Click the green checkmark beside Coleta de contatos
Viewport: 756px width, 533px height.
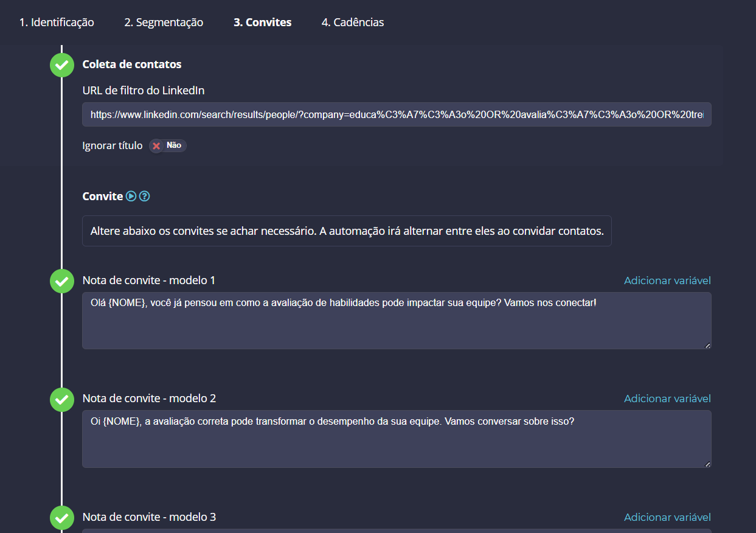tap(62, 64)
